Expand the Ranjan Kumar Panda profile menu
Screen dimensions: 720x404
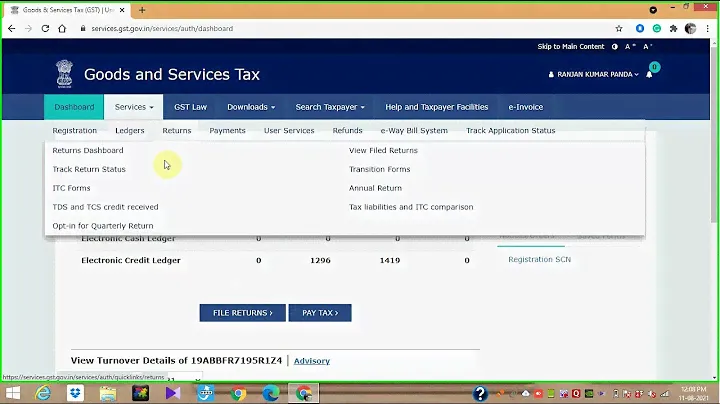tap(595, 75)
